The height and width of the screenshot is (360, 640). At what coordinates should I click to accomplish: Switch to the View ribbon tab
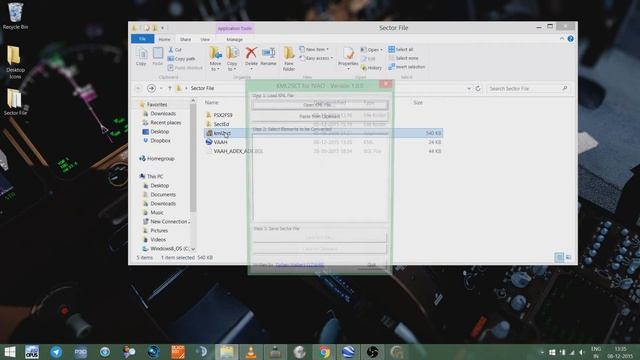click(205, 39)
